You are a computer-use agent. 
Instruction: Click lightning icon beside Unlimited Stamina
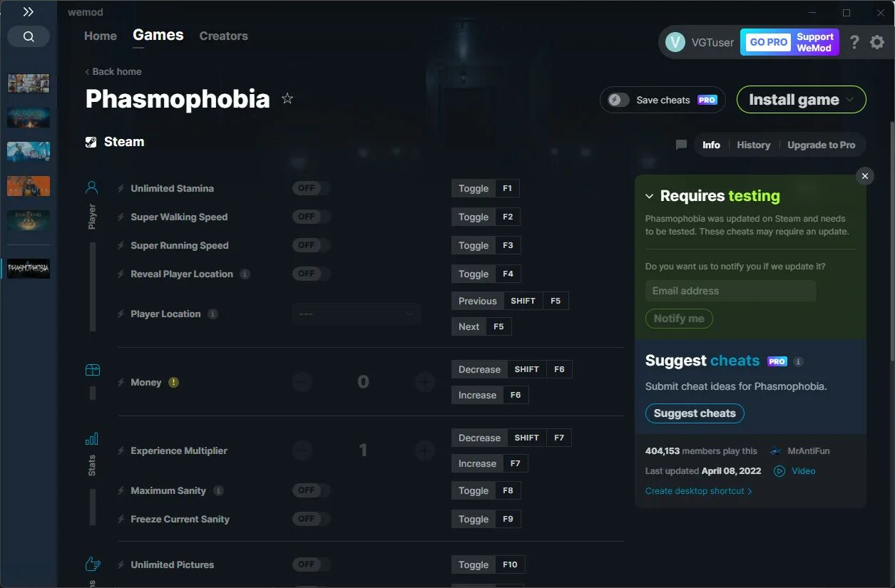[121, 188]
